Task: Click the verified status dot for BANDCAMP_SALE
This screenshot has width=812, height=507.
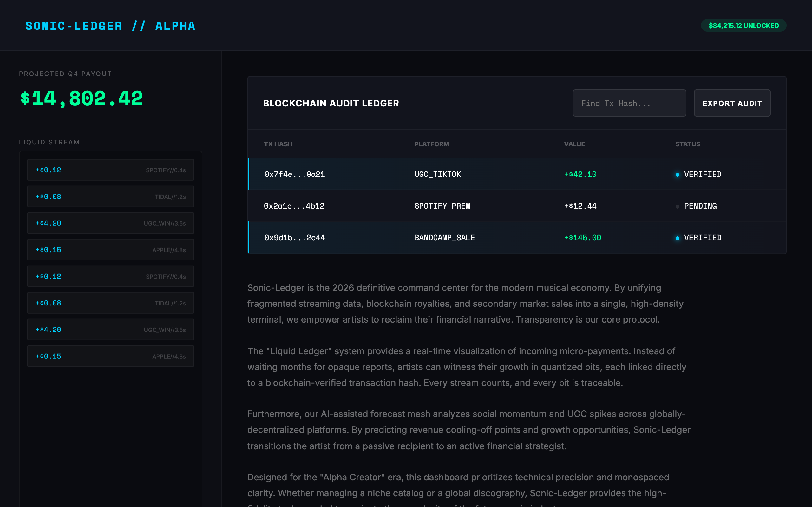Action: coord(678,238)
